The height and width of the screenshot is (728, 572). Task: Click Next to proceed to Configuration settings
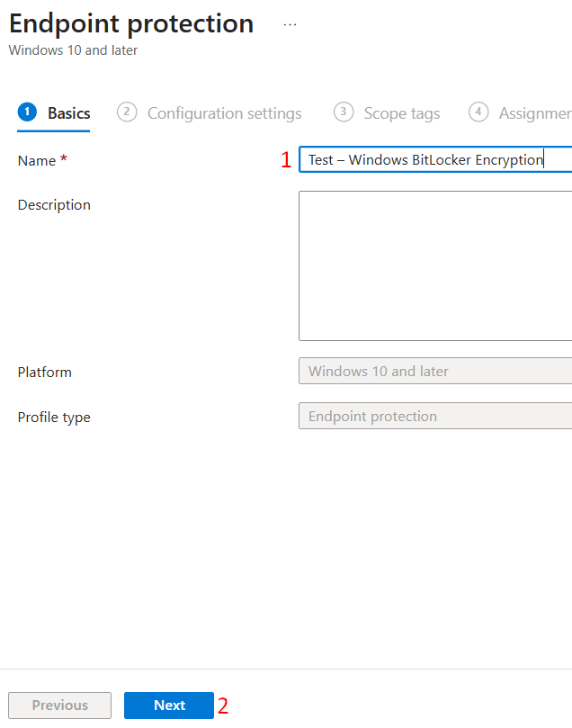(169, 705)
